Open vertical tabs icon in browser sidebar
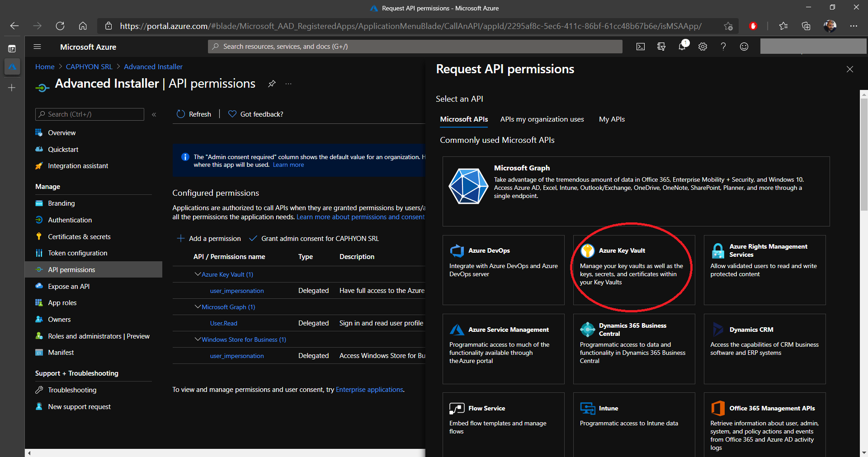This screenshot has width=868, height=457. (x=12, y=48)
